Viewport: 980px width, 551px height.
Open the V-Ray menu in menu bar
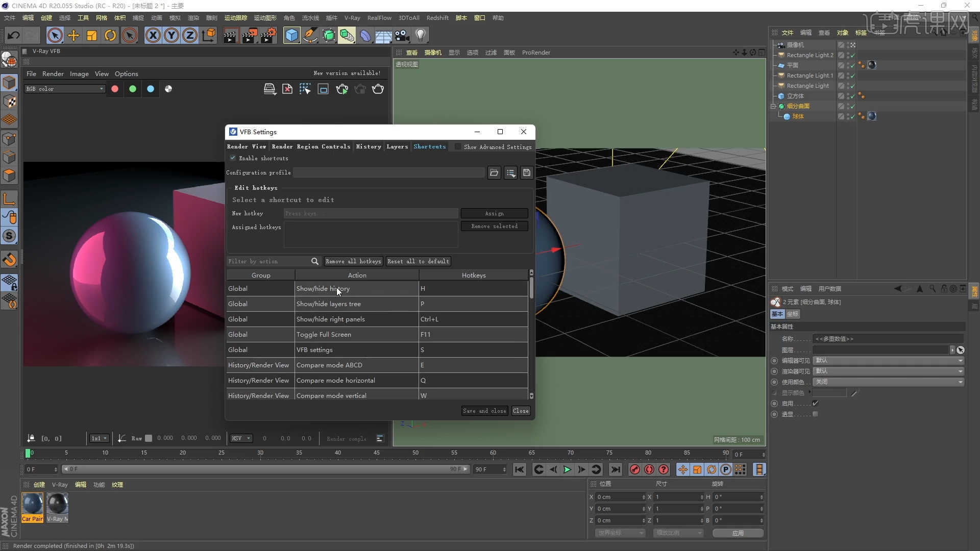tap(352, 18)
